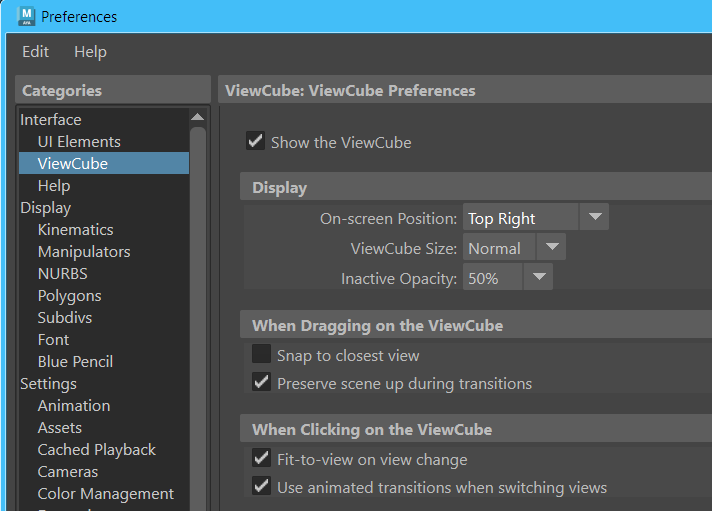Viewport: 712px width, 511px height.
Task: Toggle the Show the ViewCube checkbox
Action: (x=256, y=141)
